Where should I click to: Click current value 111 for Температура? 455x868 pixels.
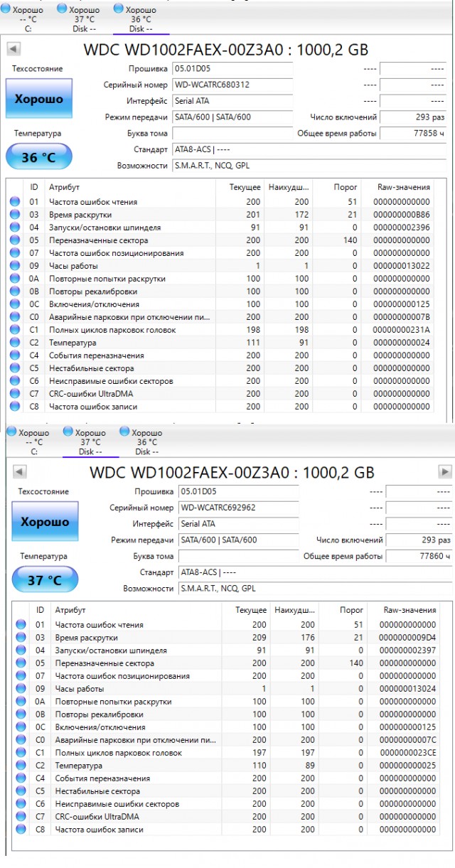pyautogui.click(x=253, y=343)
